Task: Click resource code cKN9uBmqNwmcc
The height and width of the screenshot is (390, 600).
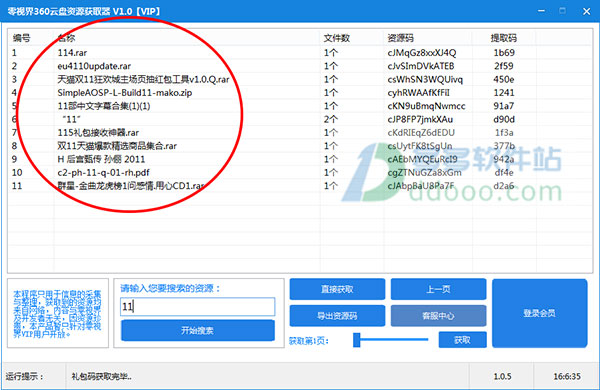Action: [x=426, y=106]
